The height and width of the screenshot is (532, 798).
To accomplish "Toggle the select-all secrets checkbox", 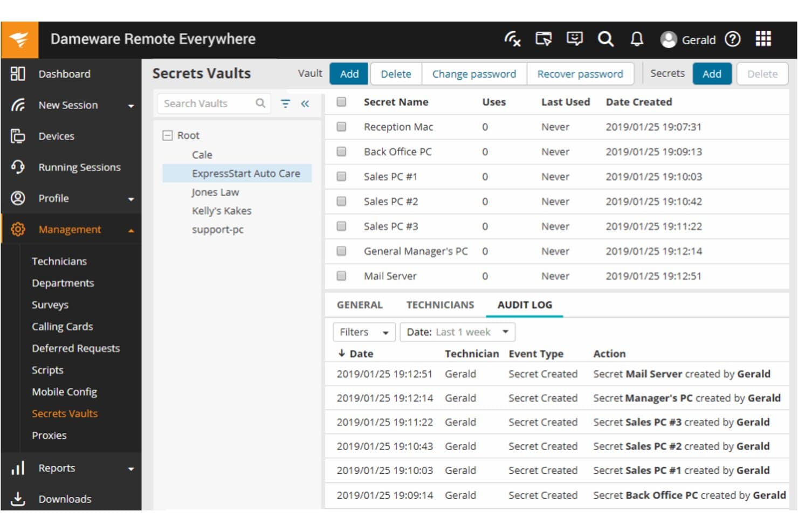I will pyautogui.click(x=341, y=102).
